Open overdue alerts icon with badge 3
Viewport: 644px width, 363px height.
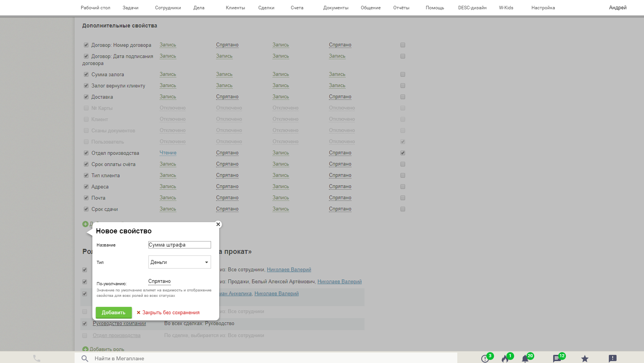tap(485, 358)
